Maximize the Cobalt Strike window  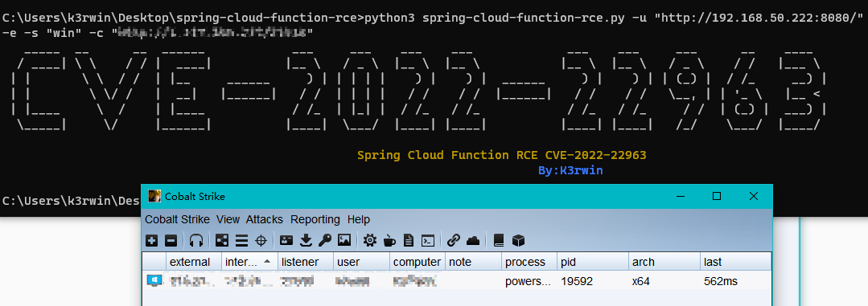tap(717, 196)
